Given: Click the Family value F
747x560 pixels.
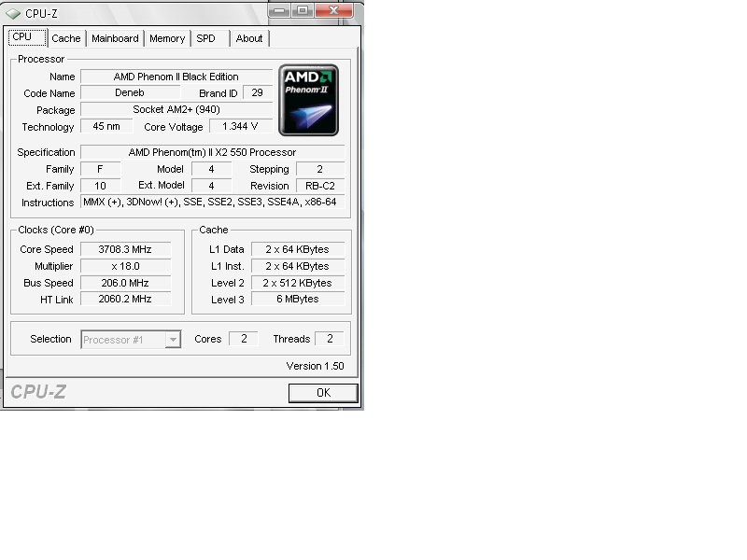Looking at the screenshot, I should point(100,169).
